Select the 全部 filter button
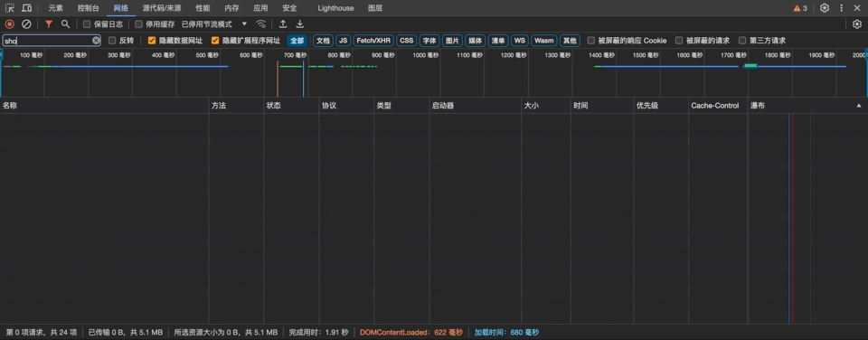Screen dimensions: 868x340 click(x=297, y=41)
